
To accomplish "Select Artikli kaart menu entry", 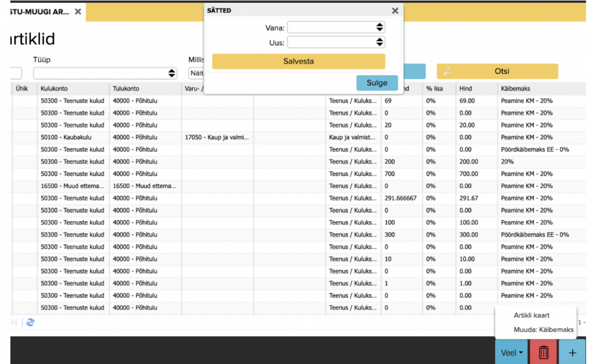I will (x=531, y=315).
